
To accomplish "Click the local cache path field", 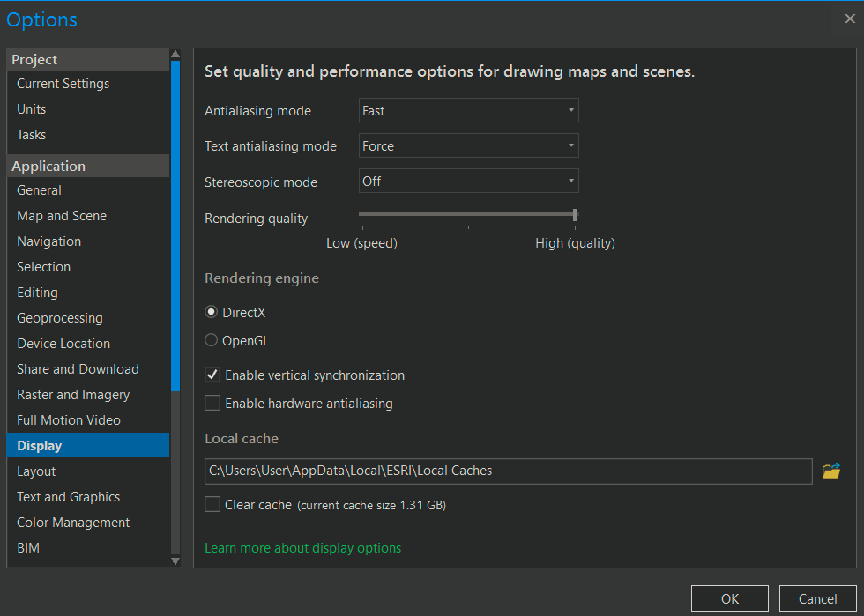I will (508, 471).
